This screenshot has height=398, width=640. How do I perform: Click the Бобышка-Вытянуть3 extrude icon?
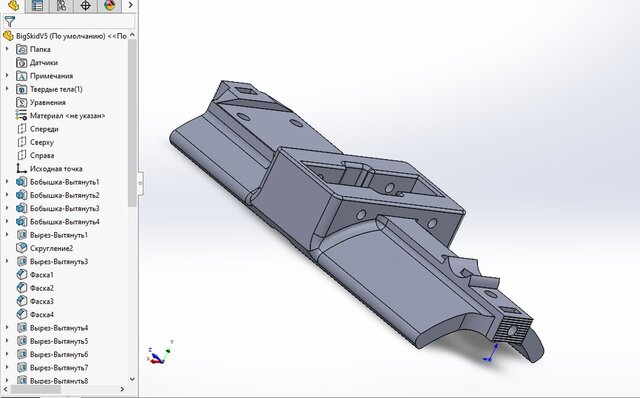coord(21,209)
